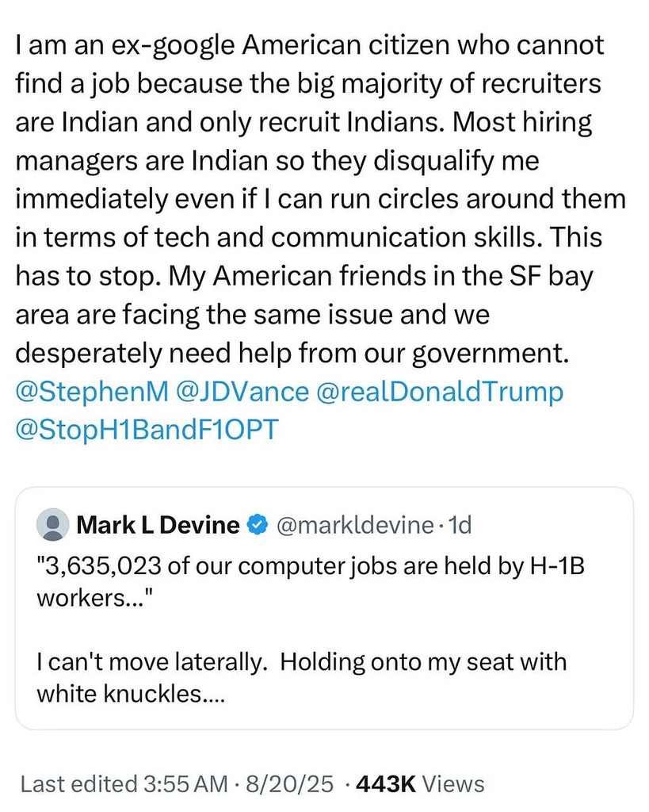Click the quoted post's 1d timestamp
The height and width of the screenshot is (812, 649).
[x=460, y=525]
